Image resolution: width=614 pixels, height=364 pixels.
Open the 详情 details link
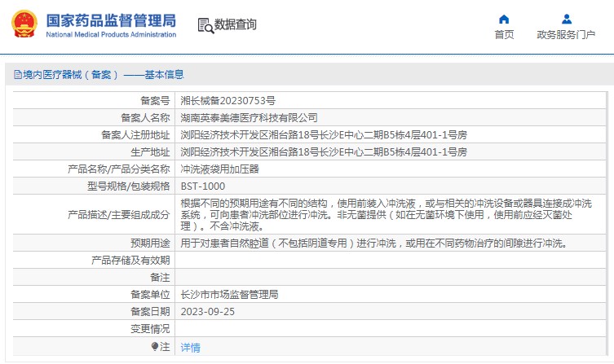(190, 347)
